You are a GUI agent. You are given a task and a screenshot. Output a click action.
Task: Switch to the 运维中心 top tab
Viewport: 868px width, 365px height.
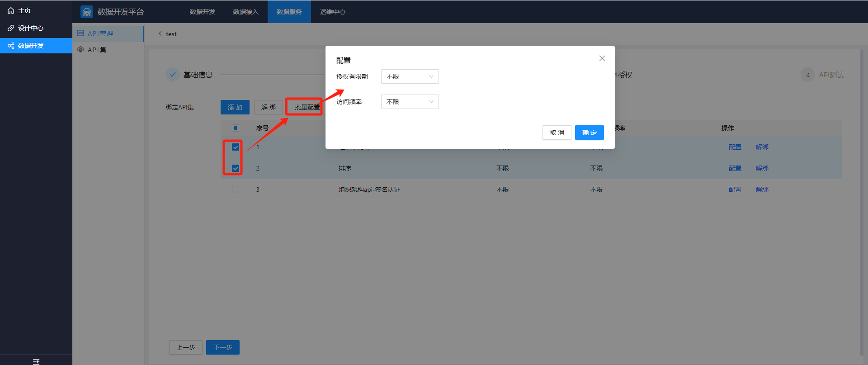pos(332,12)
